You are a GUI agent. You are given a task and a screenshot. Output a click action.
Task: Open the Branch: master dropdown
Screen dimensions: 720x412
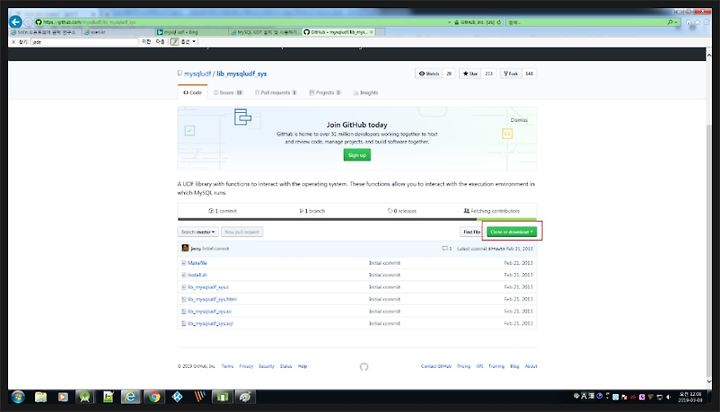click(x=198, y=232)
